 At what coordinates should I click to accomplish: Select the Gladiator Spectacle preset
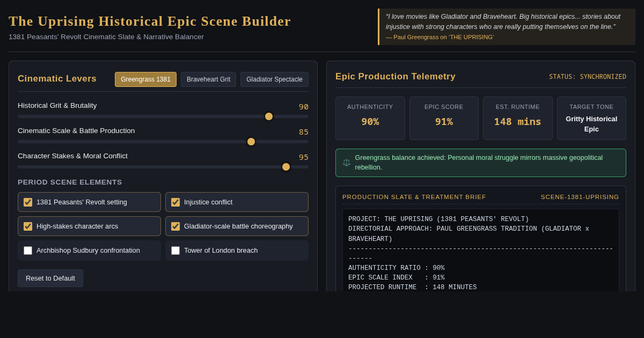[274, 79]
